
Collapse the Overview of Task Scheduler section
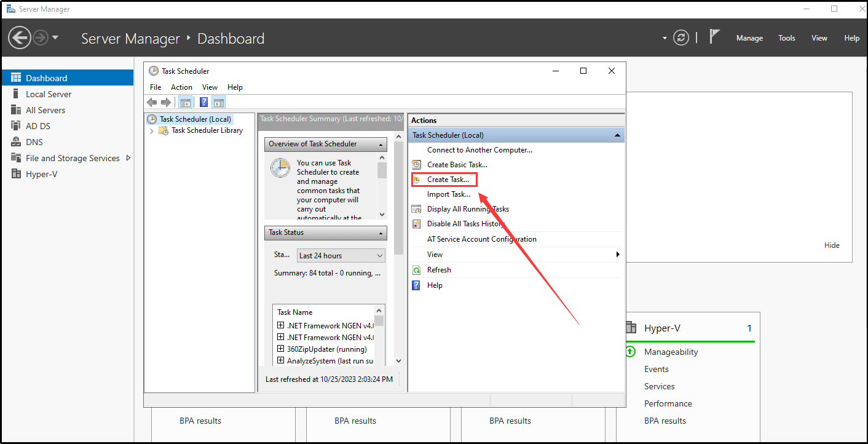point(382,145)
